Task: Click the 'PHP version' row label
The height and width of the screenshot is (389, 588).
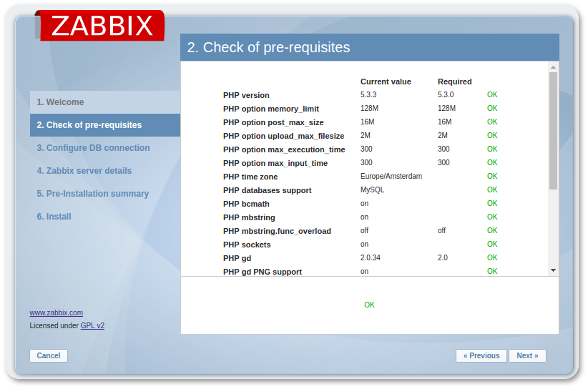Action: (x=246, y=95)
